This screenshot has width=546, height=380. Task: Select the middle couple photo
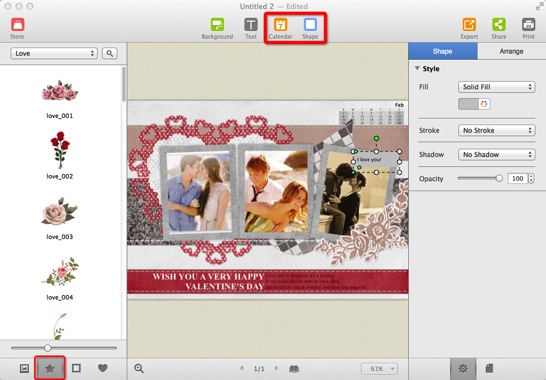click(x=276, y=191)
